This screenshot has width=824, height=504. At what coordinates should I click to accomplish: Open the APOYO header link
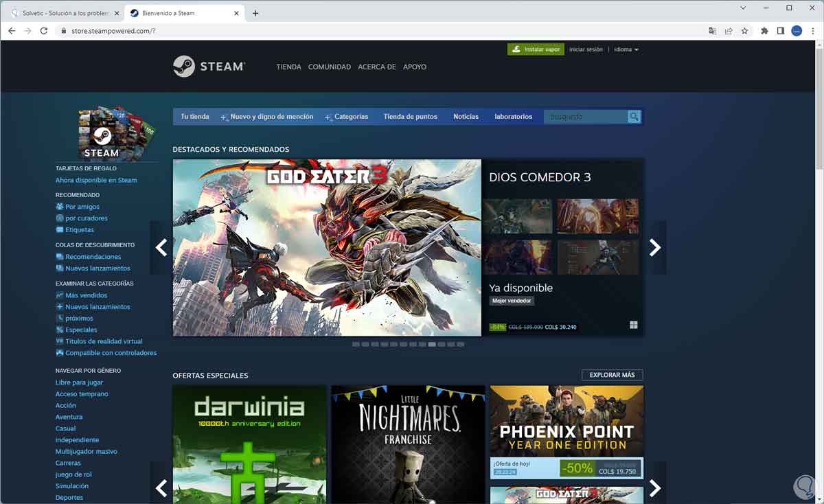click(415, 67)
